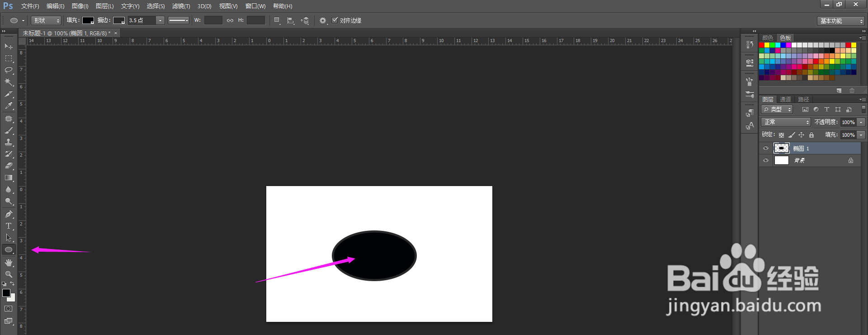The height and width of the screenshot is (335, 868).
Task: Open the stroke line style dropdown
Action: click(179, 20)
